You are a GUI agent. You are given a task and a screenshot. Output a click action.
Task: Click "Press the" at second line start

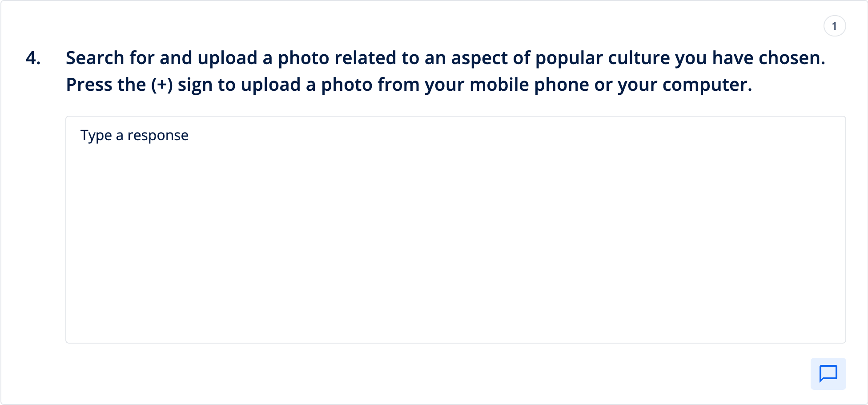pos(106,85)
